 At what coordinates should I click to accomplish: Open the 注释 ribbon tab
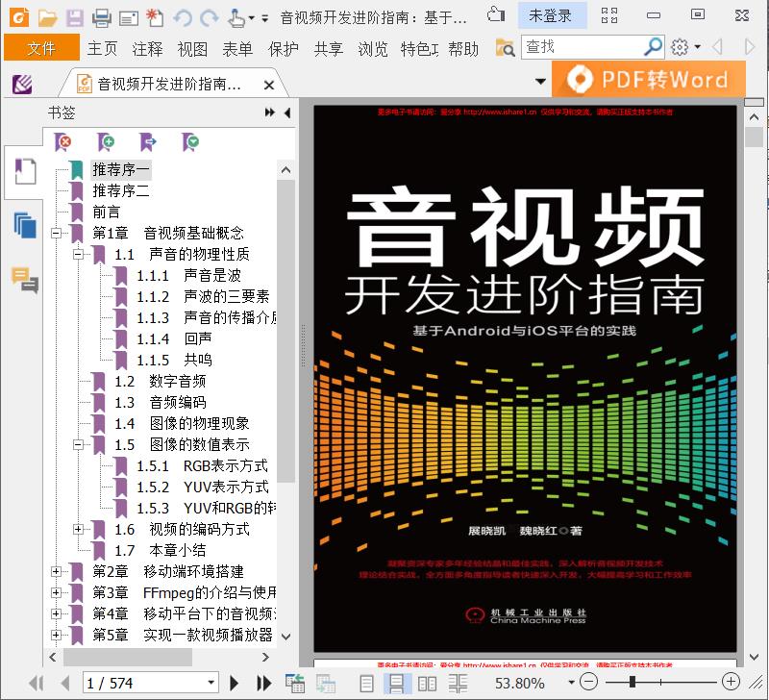(147, 49)
